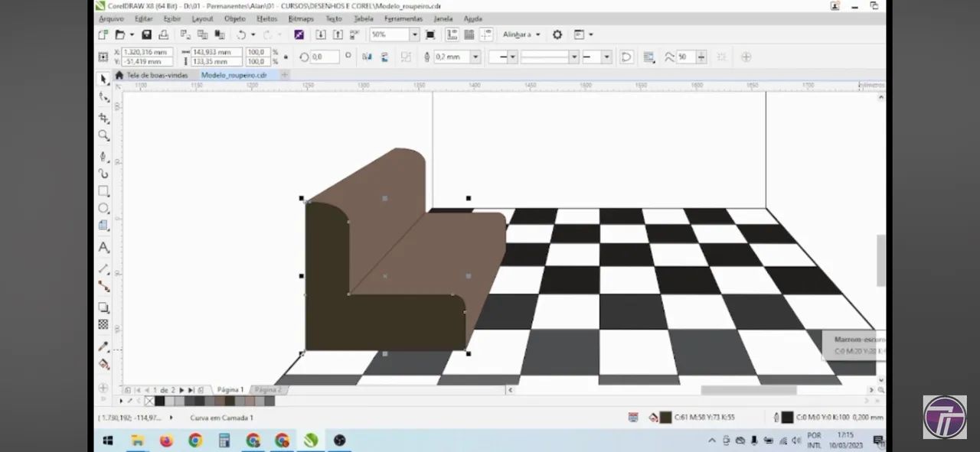Screen dimensions: 980x452
Task: Open the Objeto menu
Action: (234, 18)
